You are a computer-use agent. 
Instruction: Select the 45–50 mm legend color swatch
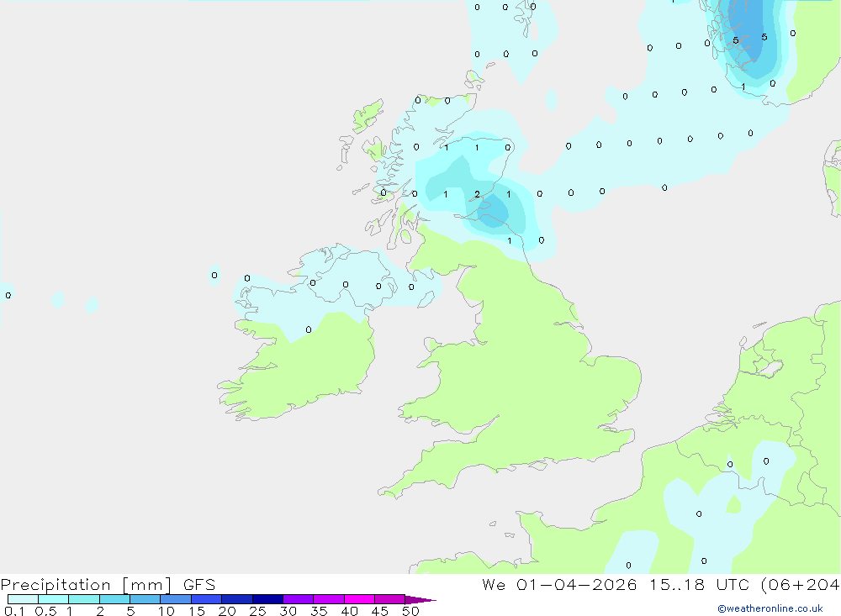point(390,599)
